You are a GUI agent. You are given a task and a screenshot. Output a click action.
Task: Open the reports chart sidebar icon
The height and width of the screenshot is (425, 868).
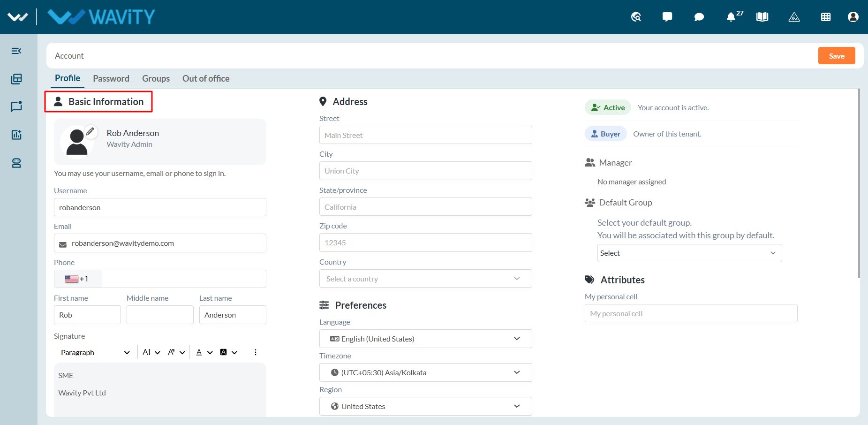16,135
